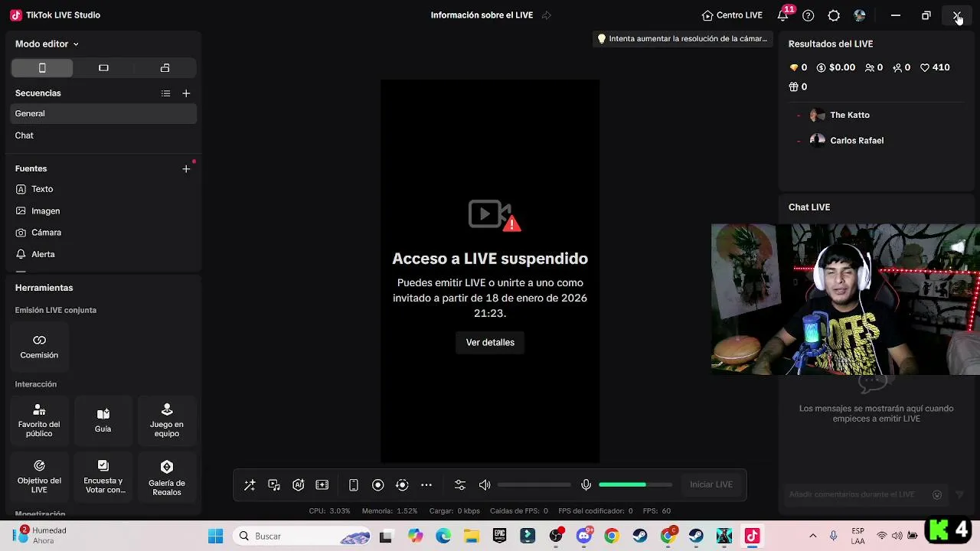Add a new scene in Secuencias
The width and height of the screenshot is (980, 551).
tap(186, 93)
